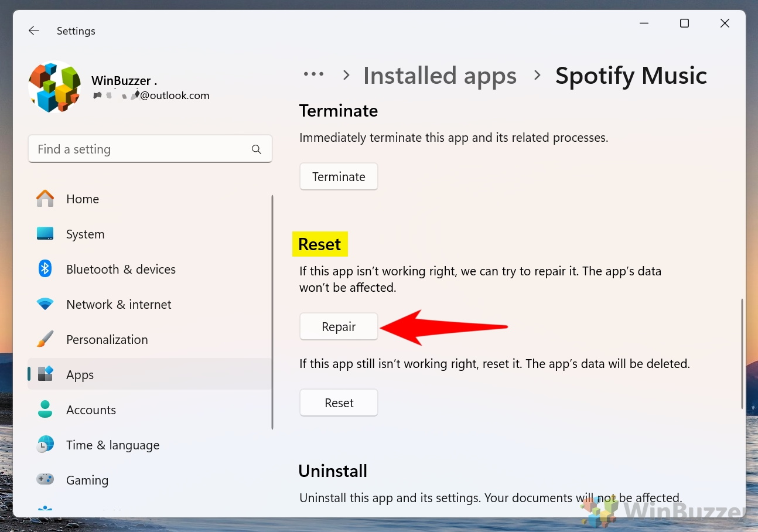The width and height of the screenshot is (758, 532).
Task: Select the Home icon in sidebar
Action: click(x=45, y=199)
